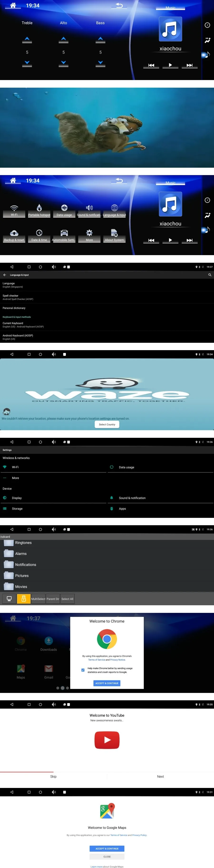Open Sound & notification row in Settings list
This screenshot has width=214, height=868.
[160, 498]
